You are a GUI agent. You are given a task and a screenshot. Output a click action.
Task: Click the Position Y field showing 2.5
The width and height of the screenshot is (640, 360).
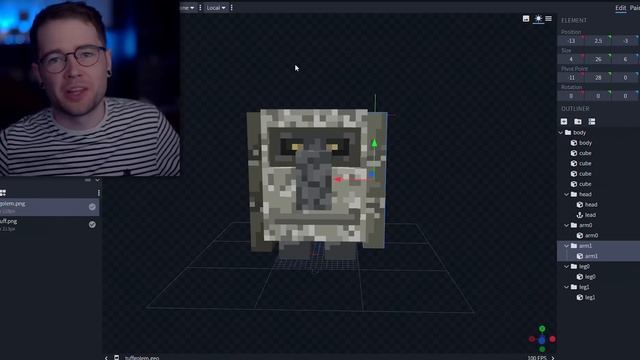point(598,41)
